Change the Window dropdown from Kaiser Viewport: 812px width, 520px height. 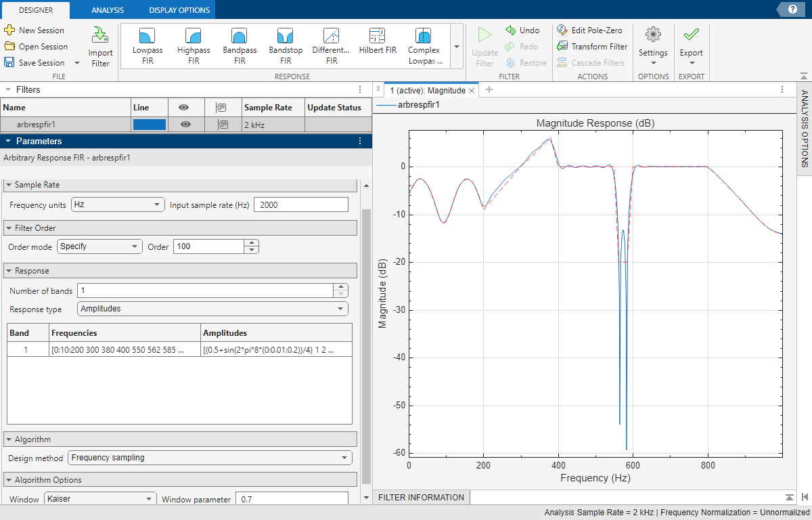(x=99, y=498)
